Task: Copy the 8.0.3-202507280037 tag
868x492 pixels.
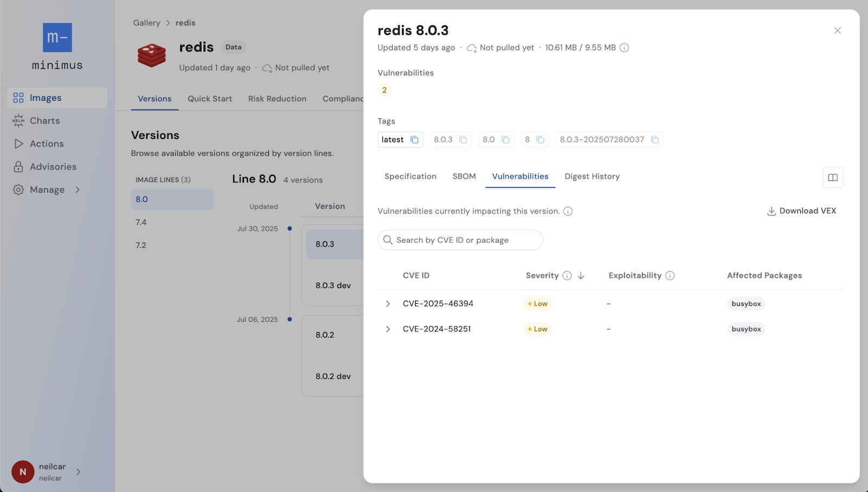Action: click(x=655, y=140)
